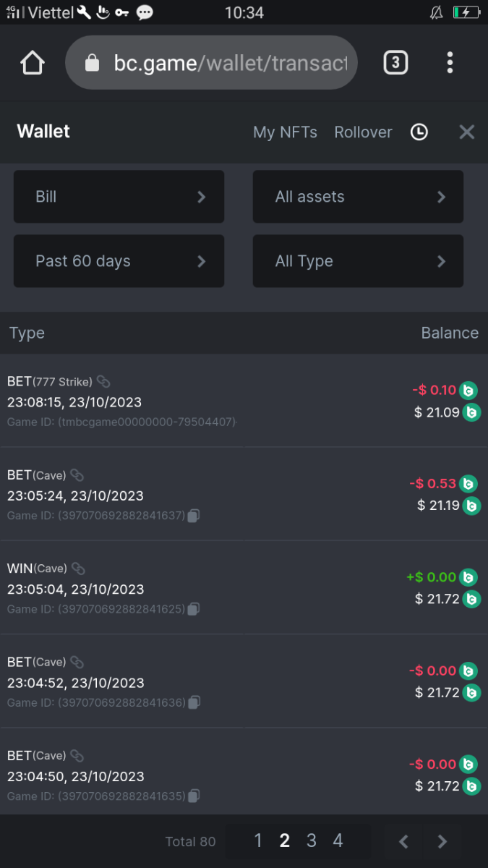Go to page 3 of transactions
This screenshot has height=868, width=488.
[311, 841]
